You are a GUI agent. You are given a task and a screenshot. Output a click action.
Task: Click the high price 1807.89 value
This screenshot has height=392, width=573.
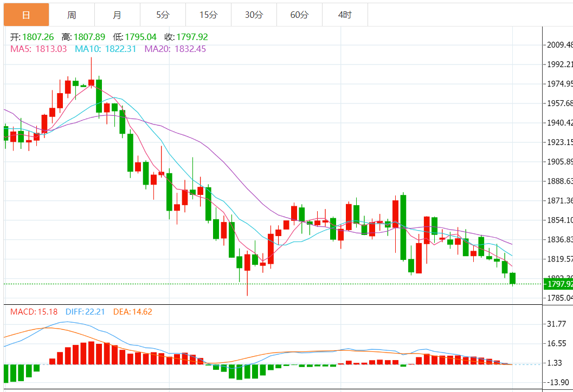[89, 37]
